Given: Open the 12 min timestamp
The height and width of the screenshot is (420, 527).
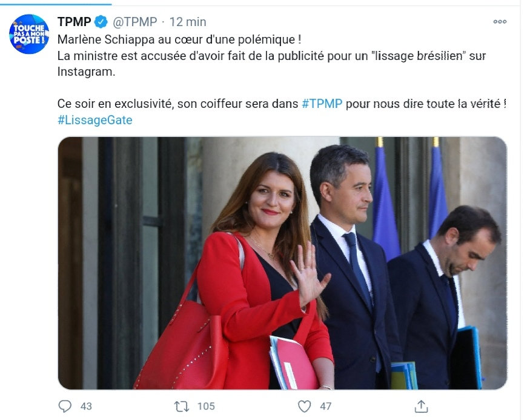Looking at the screenshot, I should [188, 22].
